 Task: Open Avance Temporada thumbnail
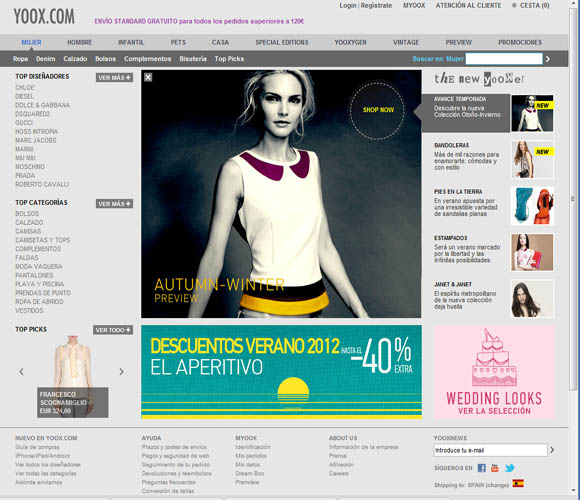(532, 113)
